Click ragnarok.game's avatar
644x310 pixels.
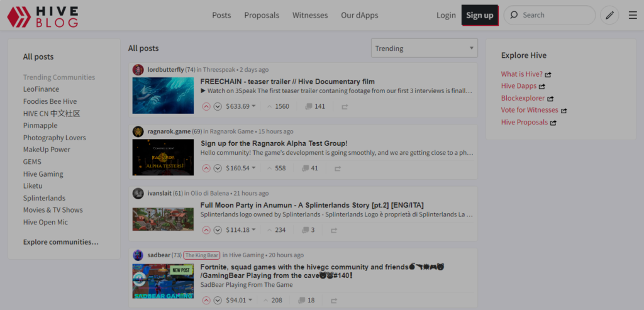coord(138,131)
